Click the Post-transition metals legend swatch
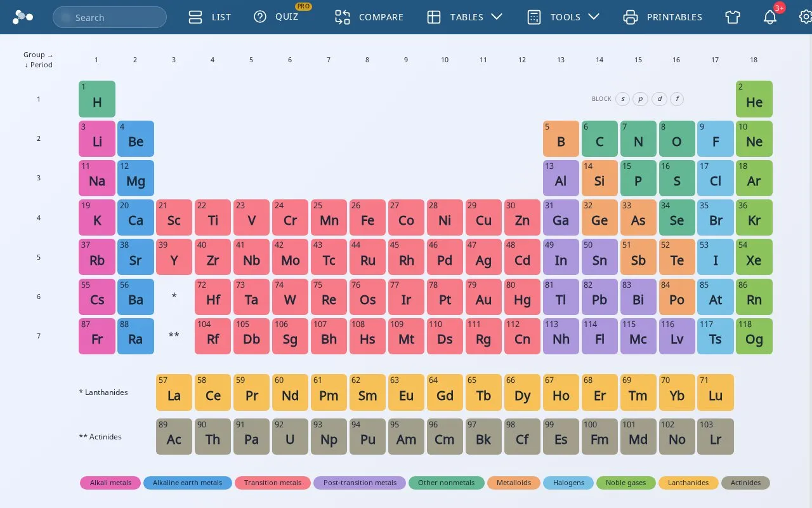Image resolution: width=812 pixels, height=508 pixels. point(360,483)
